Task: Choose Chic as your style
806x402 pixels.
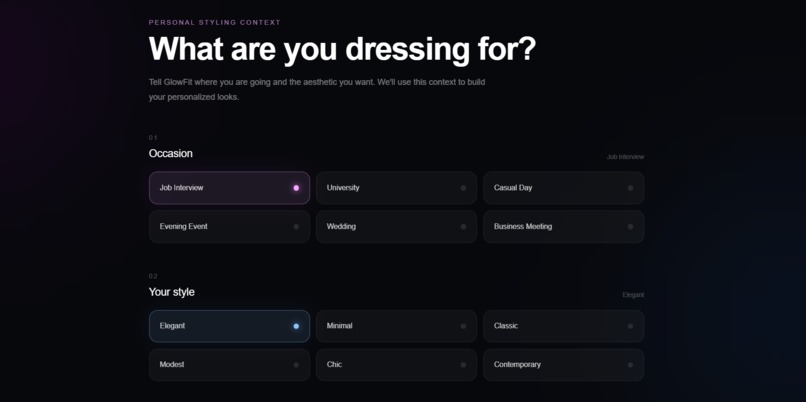Action: click(396, 364)
